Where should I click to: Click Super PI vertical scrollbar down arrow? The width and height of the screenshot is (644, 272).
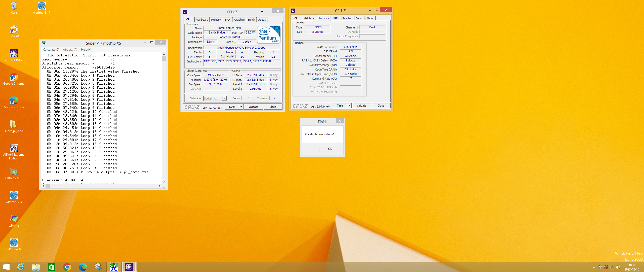[x=164, y=182]
